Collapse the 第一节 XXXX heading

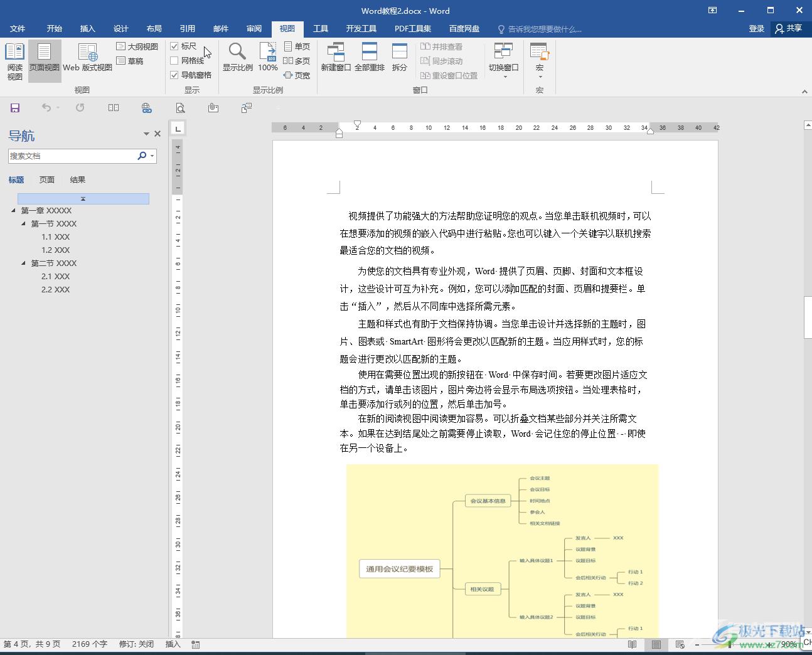(x=24, y=224)
